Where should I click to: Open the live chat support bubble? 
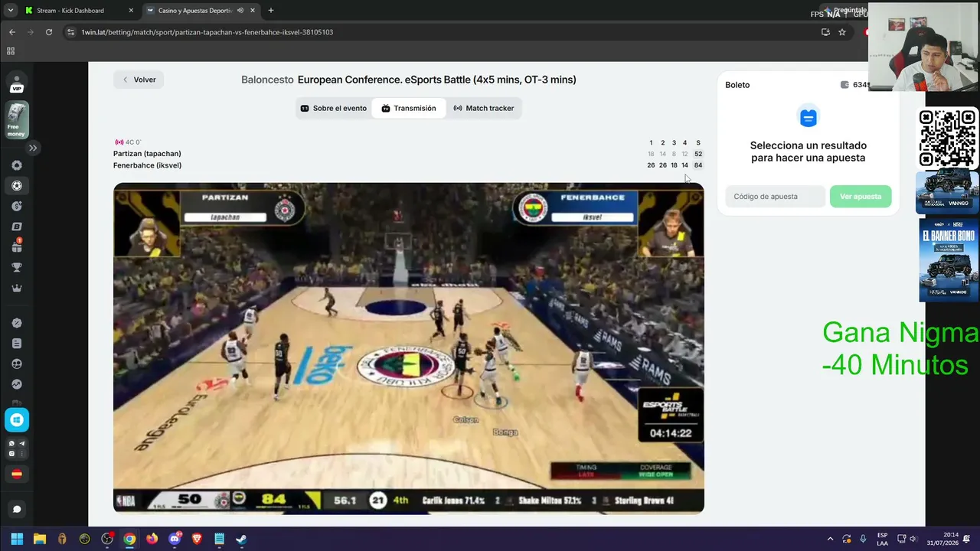17,509
